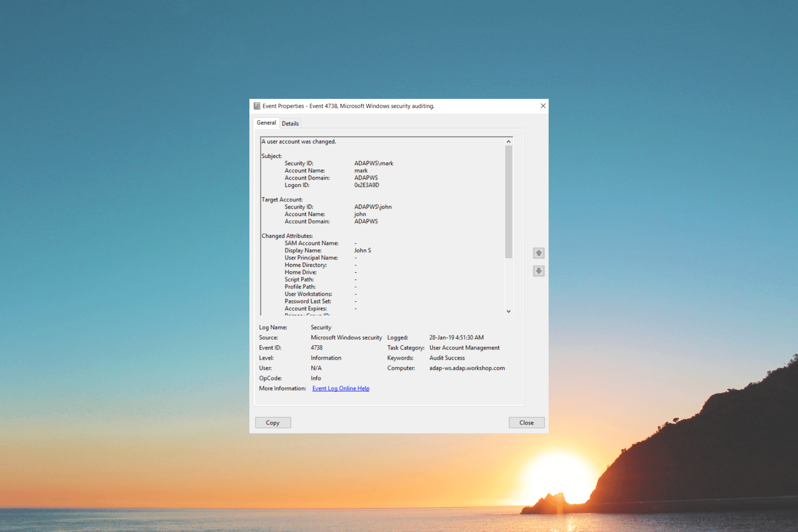
Task: Click the 'Script Path:' label
Action: 299,280
